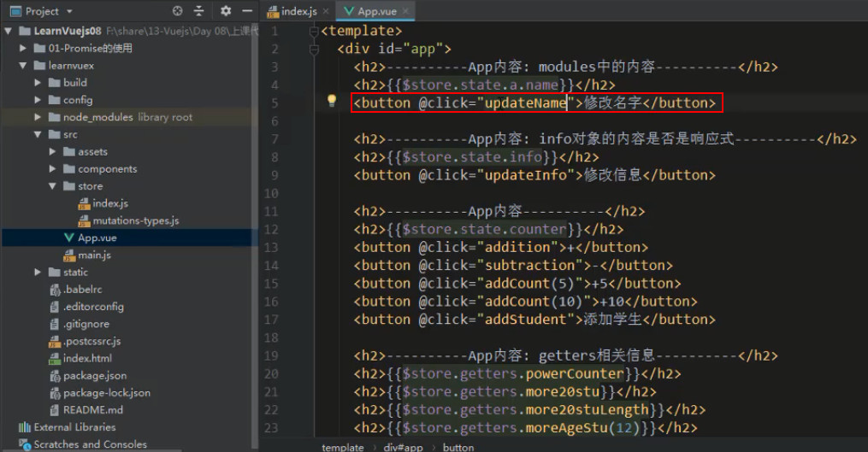Click the Project tool window title

tap(42, 11)
